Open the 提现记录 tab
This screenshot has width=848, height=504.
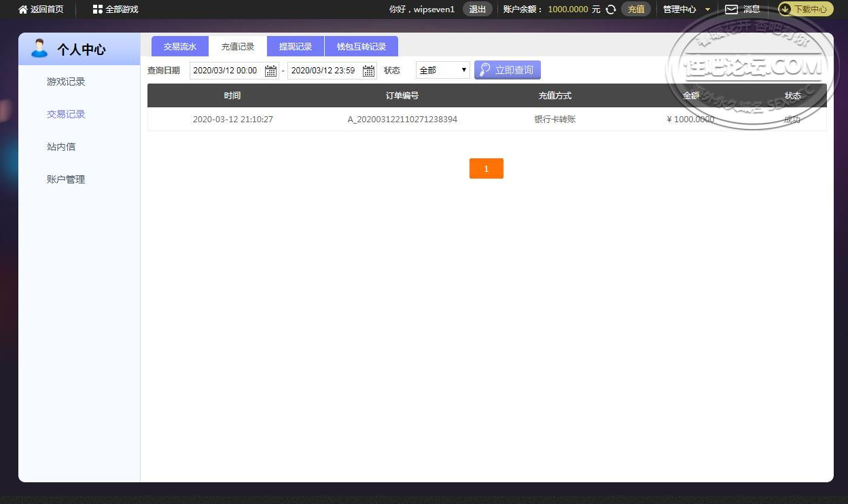point(296,46)
